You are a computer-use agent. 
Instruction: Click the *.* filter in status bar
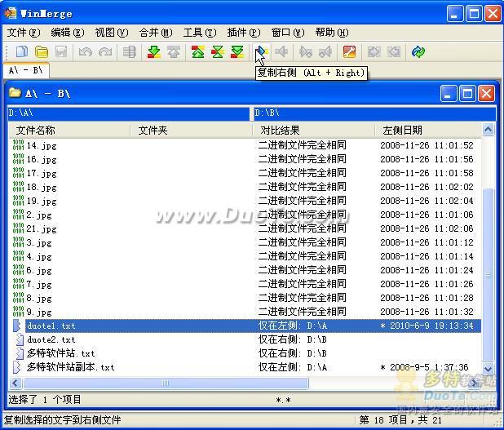[x=283, y=400]
